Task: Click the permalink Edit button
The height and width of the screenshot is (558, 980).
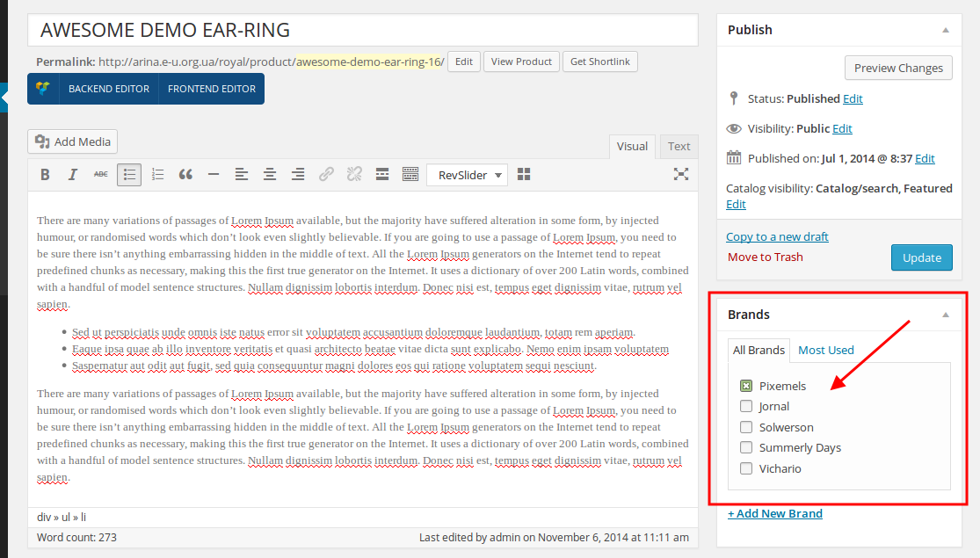Action: click(x=464, y=62)
